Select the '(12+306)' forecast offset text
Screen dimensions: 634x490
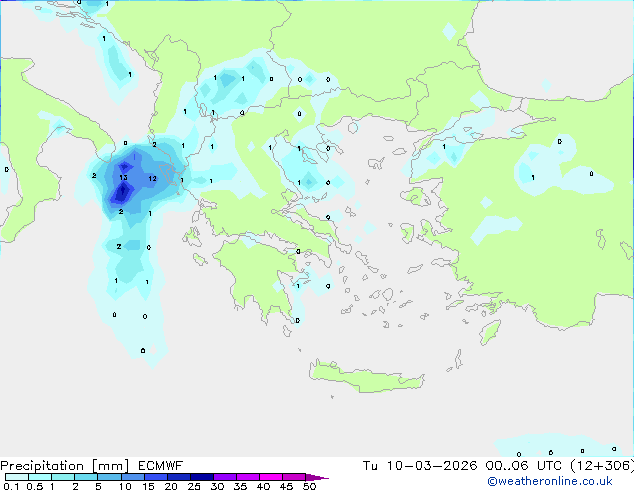coord(602,466)
